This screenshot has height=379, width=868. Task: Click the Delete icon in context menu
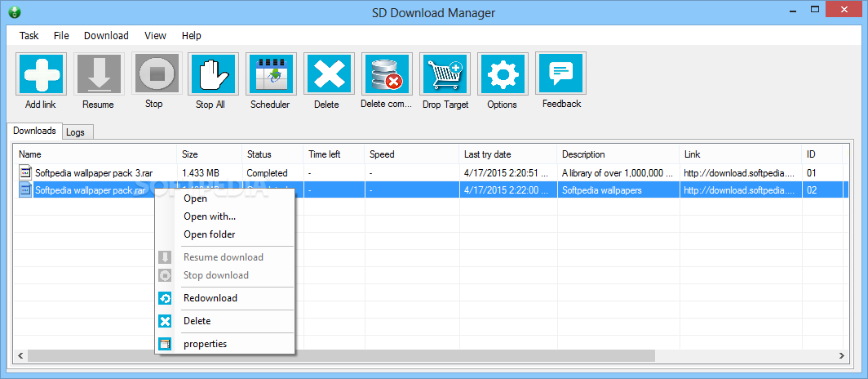coord(165,321)
